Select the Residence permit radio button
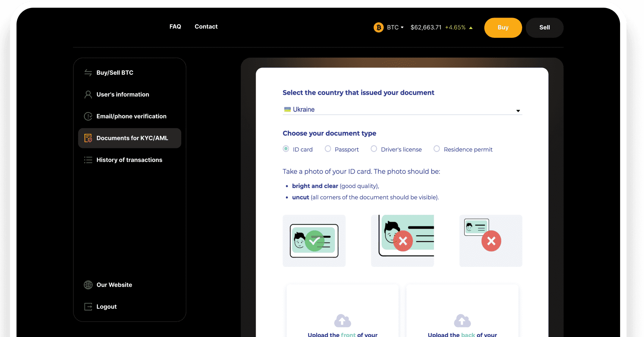The height and width of the screenshot is (337, 644). pos(437,149)
